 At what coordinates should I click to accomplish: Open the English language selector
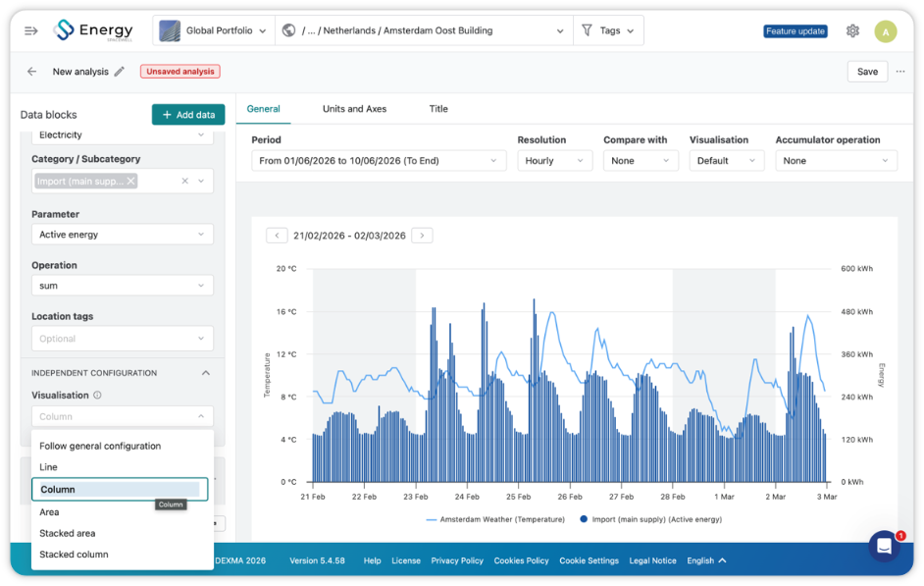(706, 560)
